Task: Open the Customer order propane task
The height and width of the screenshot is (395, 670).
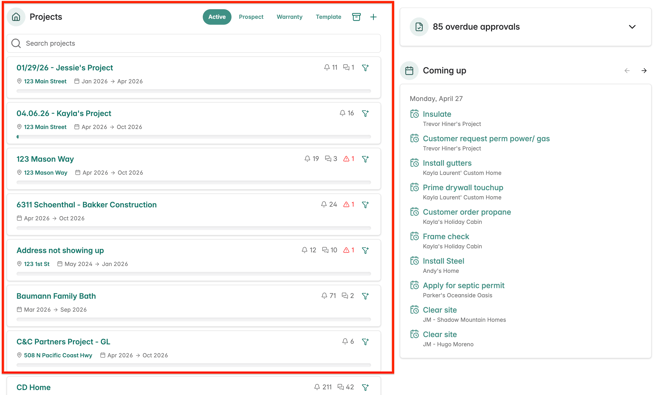Action: pos(467,212)
